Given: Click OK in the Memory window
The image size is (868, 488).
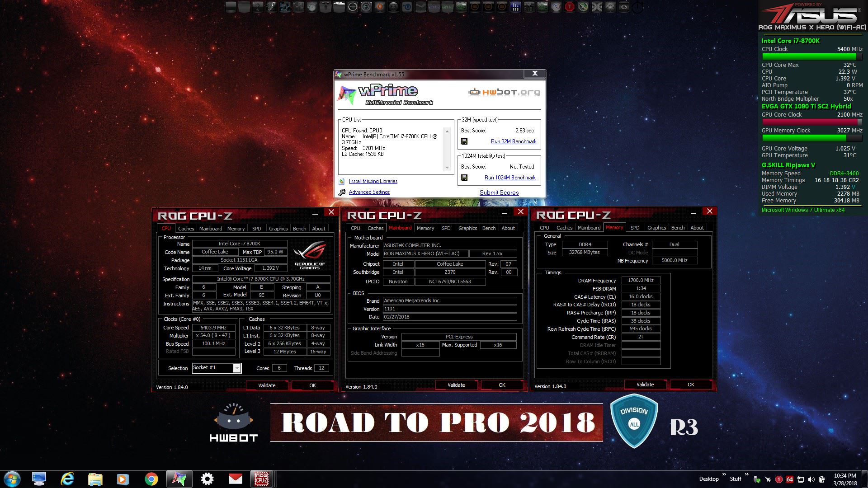Looking at the screenshot, I should (691, 385).
